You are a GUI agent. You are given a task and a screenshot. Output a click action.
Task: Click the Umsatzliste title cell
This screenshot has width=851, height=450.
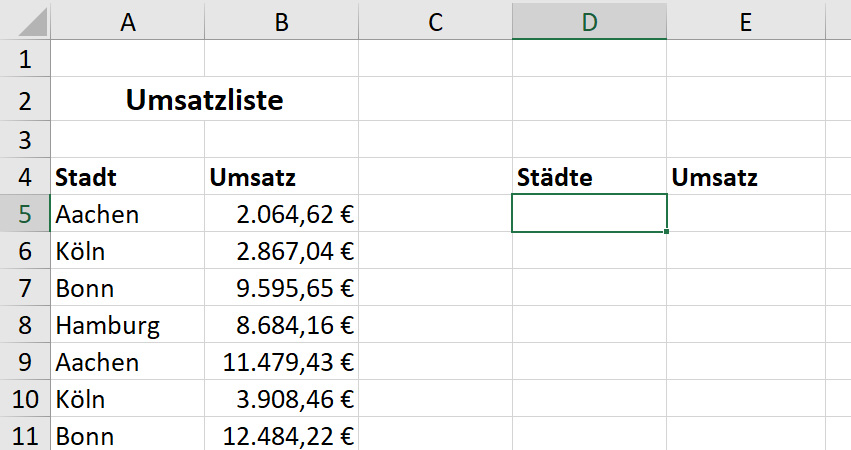205,99
